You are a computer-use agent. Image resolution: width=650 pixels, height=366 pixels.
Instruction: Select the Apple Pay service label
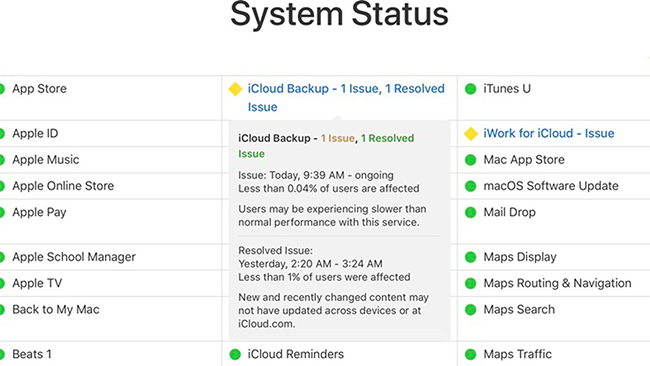(x=39, y=212)
